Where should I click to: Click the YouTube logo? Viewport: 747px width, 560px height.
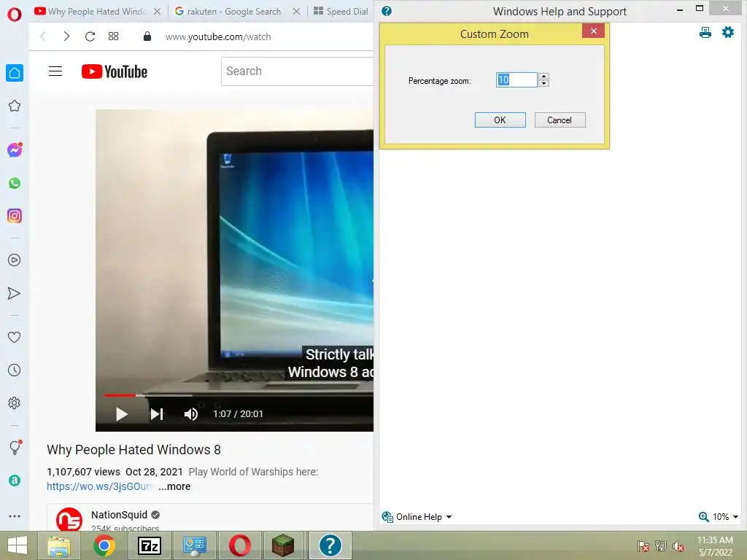(115, 71)
